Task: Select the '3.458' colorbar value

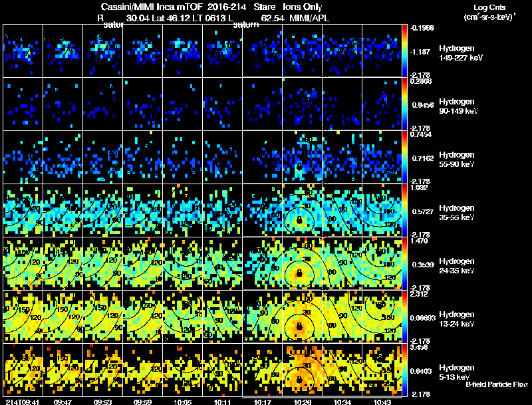Action: click(x=419, y=347)
